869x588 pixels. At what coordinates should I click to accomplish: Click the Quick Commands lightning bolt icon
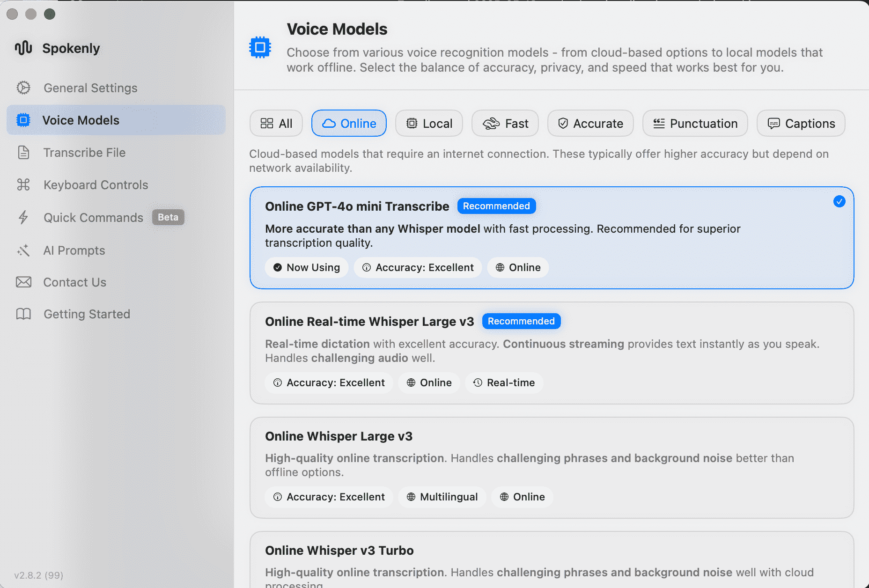23,217
